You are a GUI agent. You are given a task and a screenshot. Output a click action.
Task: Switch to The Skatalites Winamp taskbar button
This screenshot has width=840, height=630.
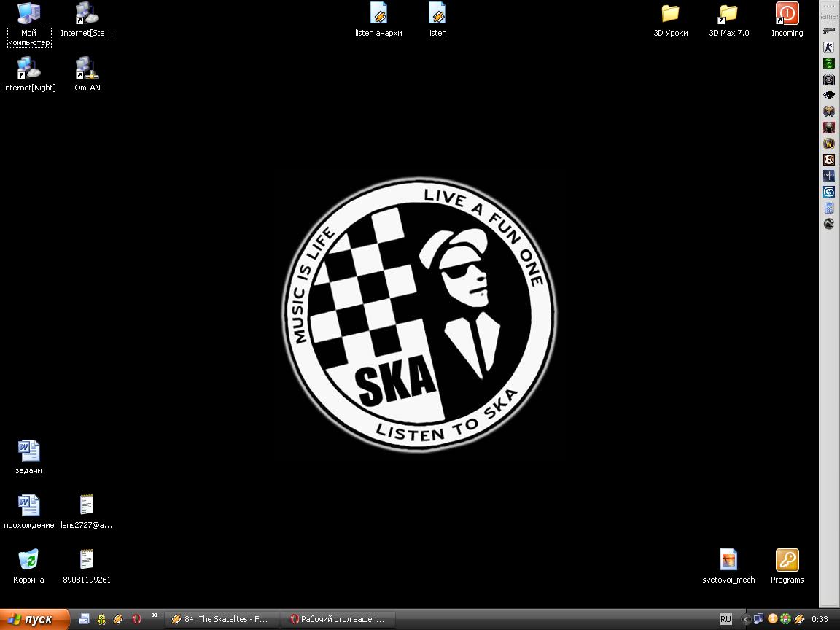point(221,619)
